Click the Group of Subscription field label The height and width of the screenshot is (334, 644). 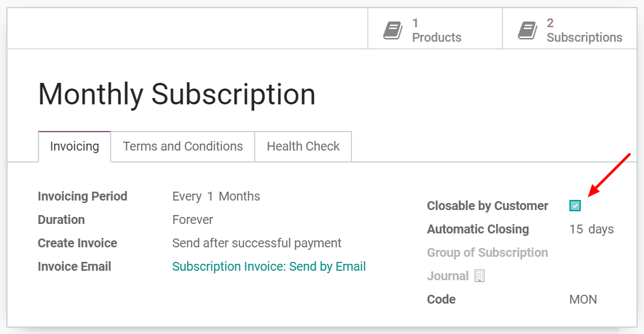point(487,252)
